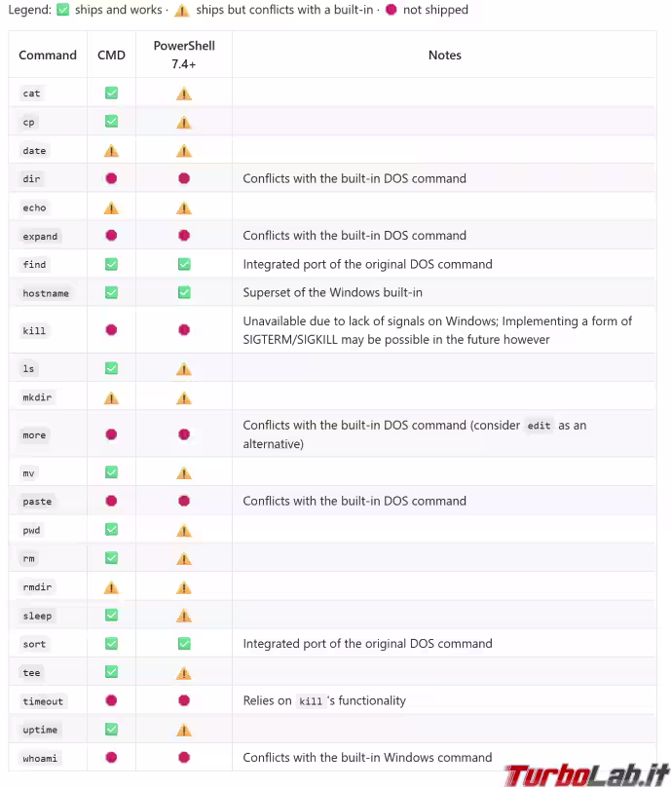Click the warning icon in the date CMD cell
This screenshot has height=789, width=672.
click(111, 150)
